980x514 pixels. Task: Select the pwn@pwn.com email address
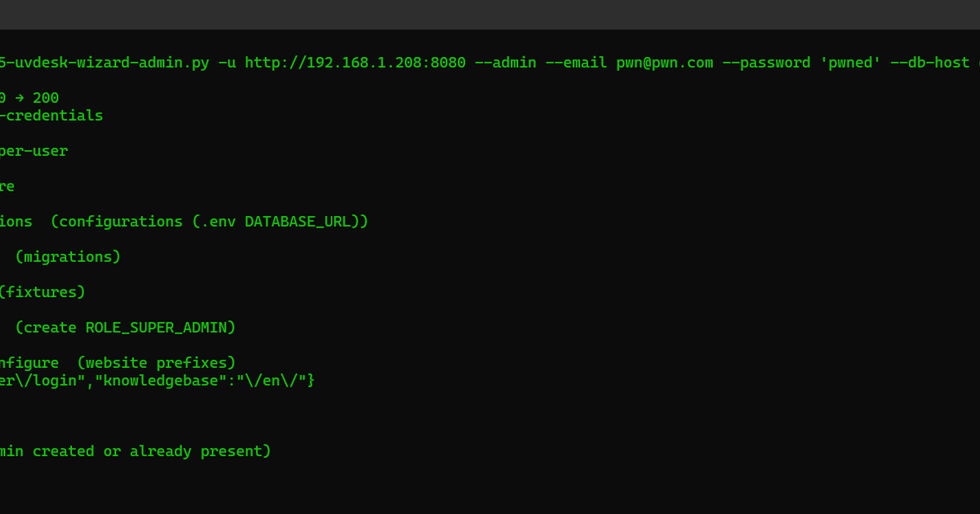pyautogui.click(x=665, y=63)
